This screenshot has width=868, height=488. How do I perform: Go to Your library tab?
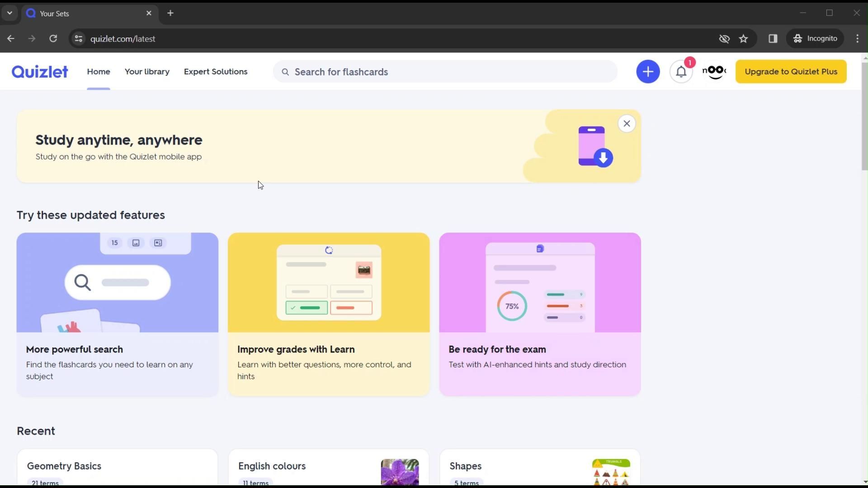point(147,71)
